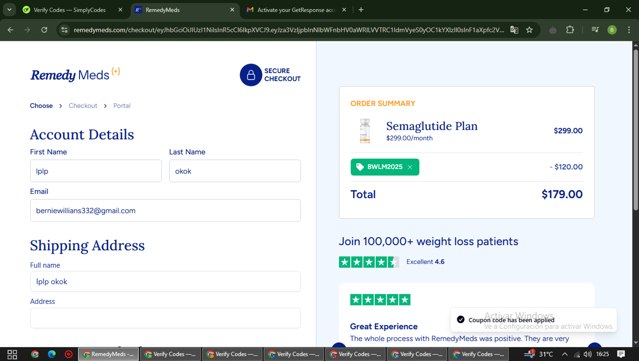Switch to the Verify Codes — SimplyCodes tab

pyautogui.click(x=69, y=10)
